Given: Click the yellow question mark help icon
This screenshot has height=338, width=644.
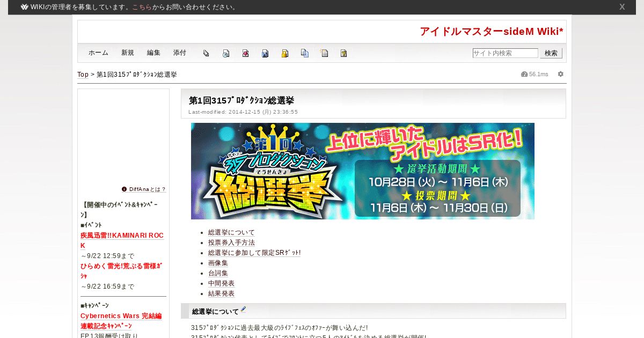Looking at the screenshot, I should [x=344, y=53].
